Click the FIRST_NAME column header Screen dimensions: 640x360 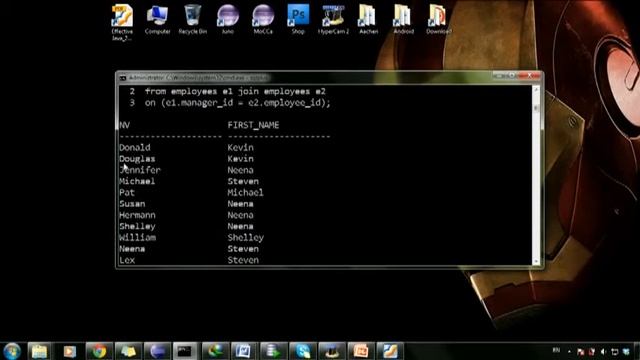tap(253, 125)
